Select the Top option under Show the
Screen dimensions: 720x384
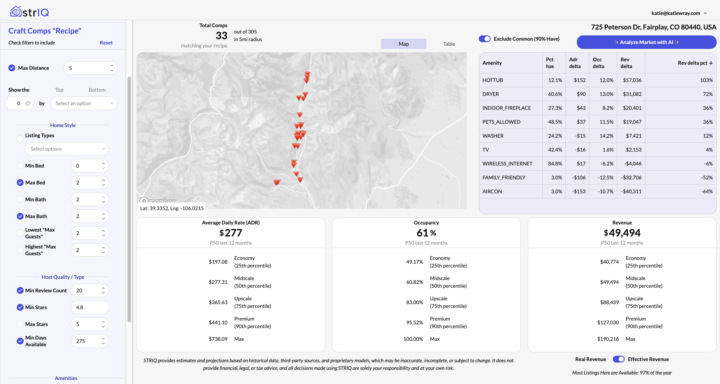pyautogui.click(x=59, y=90)
